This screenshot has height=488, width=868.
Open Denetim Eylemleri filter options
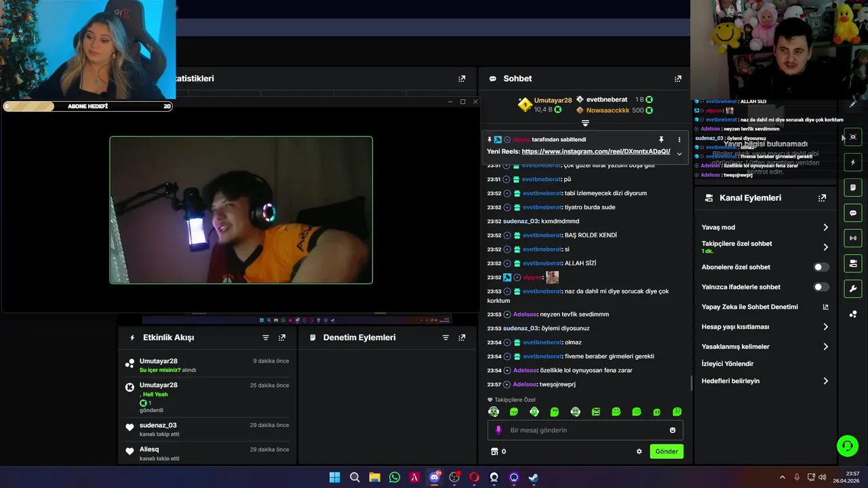click(x=446, y=338)
